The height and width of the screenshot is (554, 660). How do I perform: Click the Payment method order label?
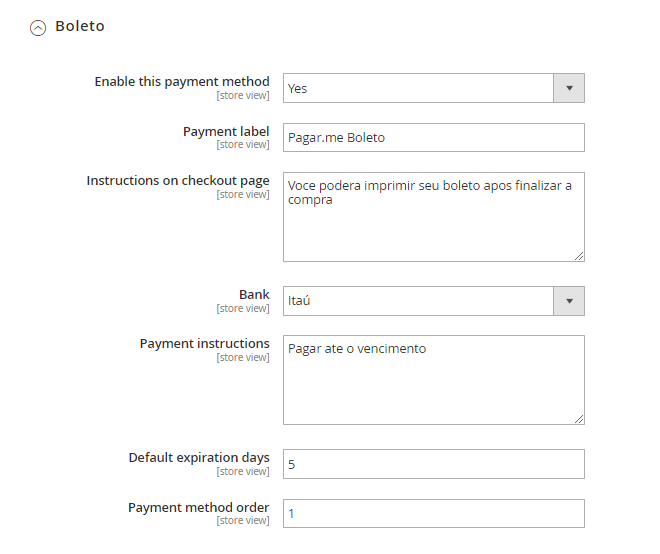(198, 508)
